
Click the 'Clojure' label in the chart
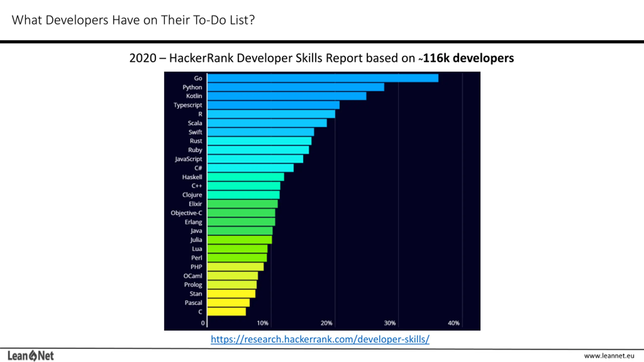(x=192, y=195)
